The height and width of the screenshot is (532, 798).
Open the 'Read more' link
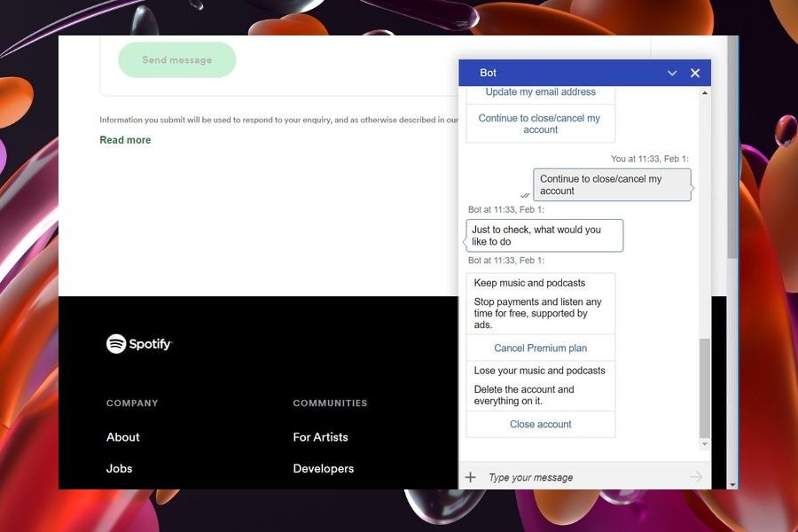pos(125,139)
